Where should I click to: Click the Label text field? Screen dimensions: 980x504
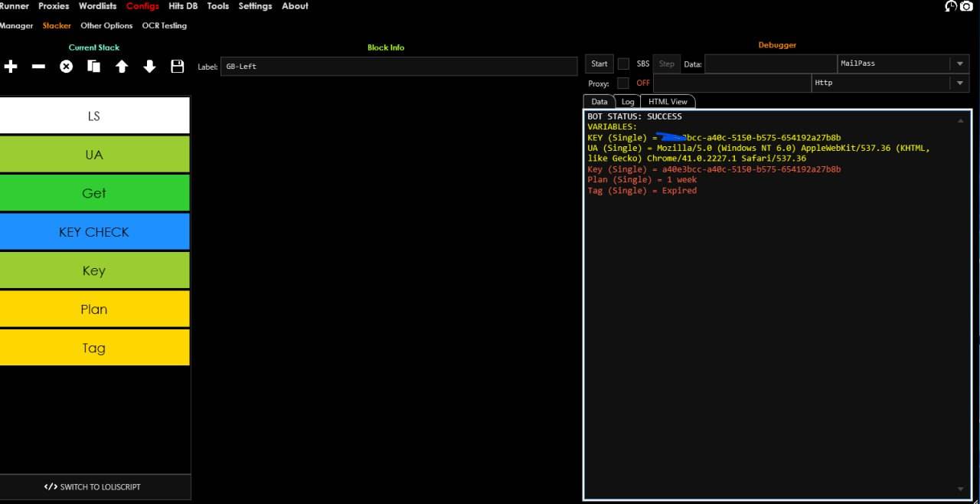(398, 67)
